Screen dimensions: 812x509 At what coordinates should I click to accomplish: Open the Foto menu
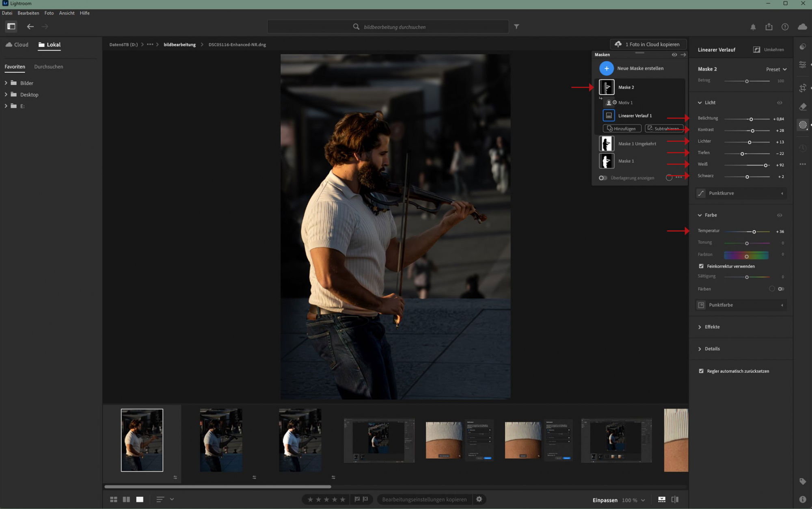pos(49,13)
